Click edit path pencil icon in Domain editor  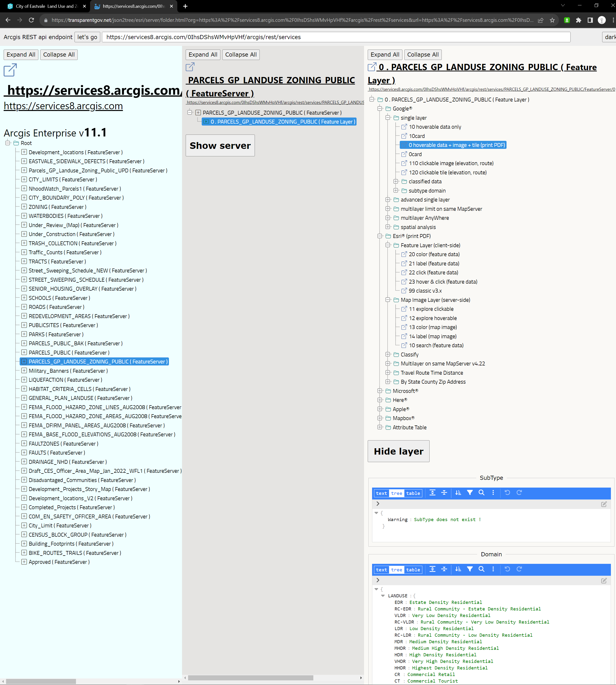pyautogui.click(x=604, y=581)
